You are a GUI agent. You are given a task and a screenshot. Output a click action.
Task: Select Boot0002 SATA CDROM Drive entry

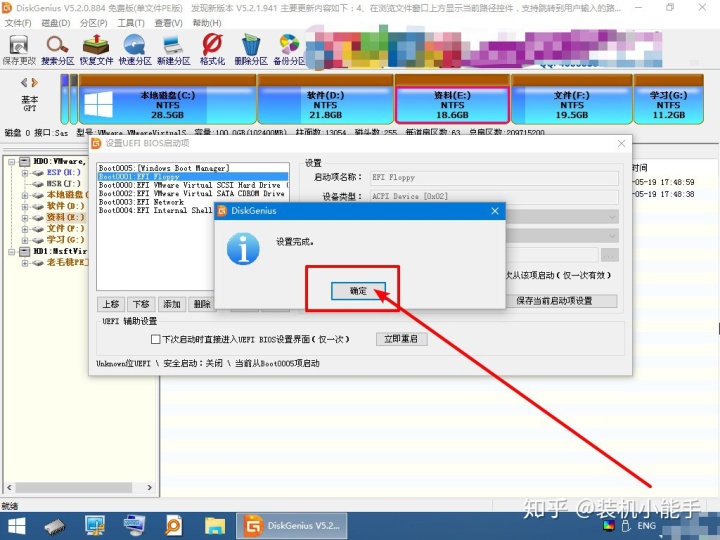193,193
